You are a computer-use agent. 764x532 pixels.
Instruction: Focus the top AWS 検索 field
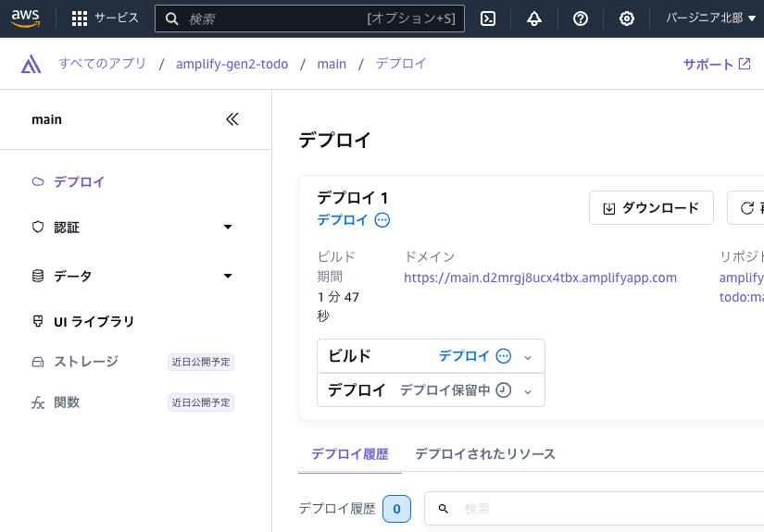(309, 19)
